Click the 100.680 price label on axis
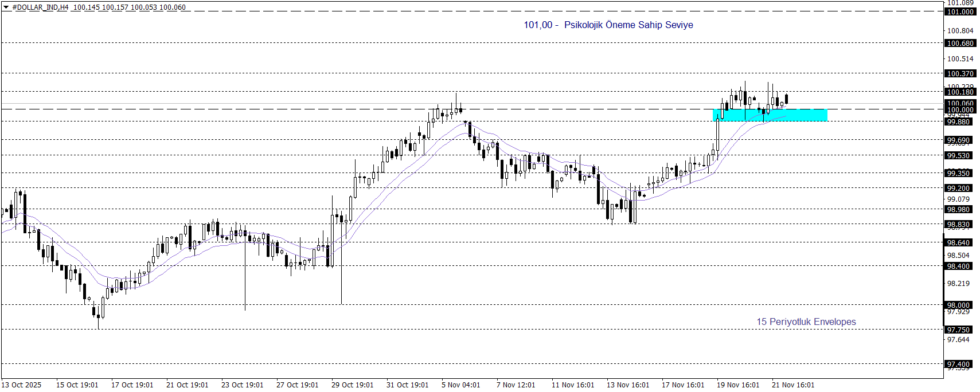 pos(960,43)
